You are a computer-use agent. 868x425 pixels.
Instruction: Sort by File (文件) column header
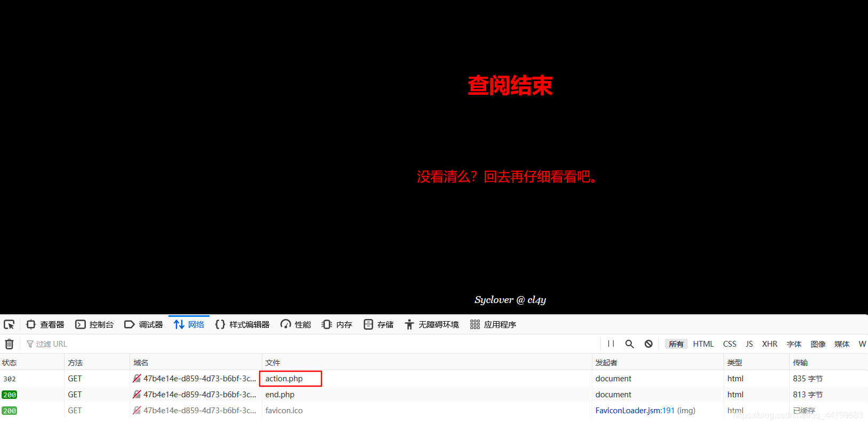click(427, 363)
